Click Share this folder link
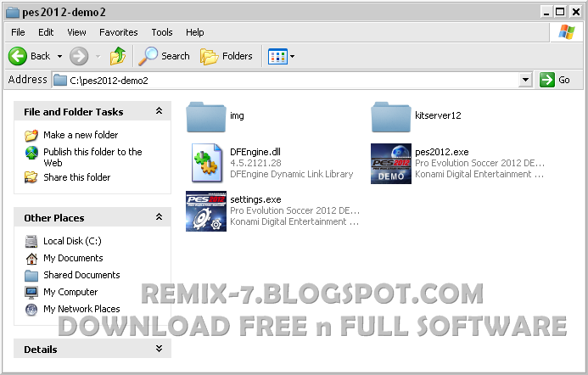This screenshot has width=588, height=375. (77, 177)
